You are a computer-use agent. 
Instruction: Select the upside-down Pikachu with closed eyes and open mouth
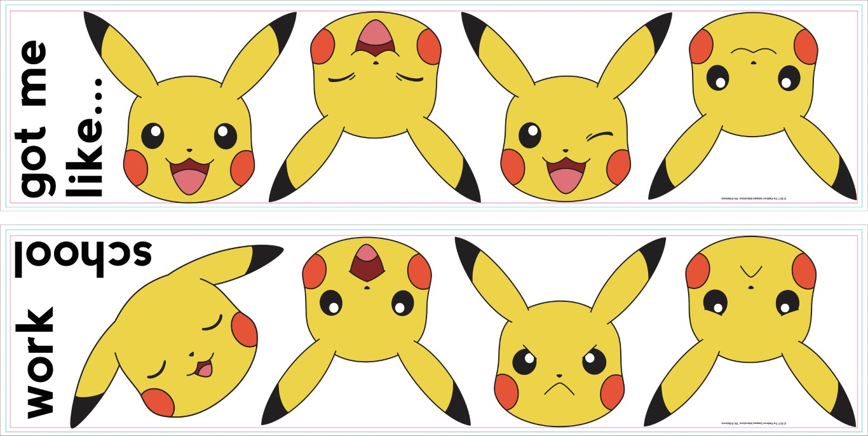tap(375, 106)
